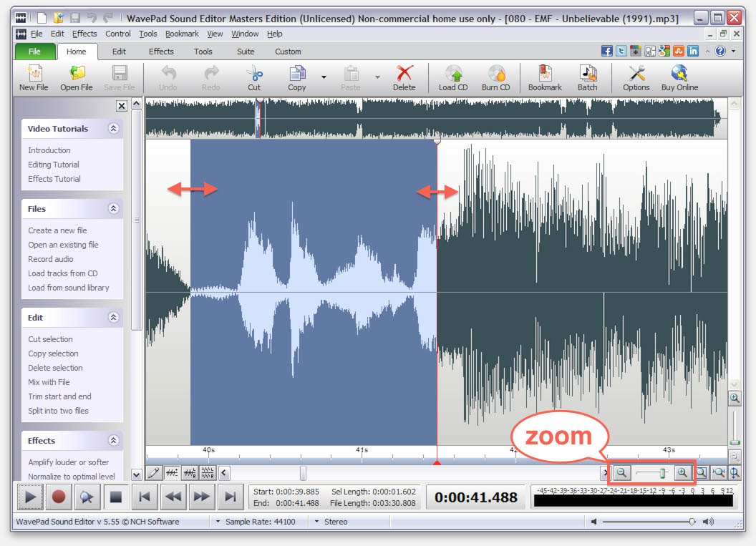The height and width of the screenshot is (546, 756).
Task: Open the help icon dropdown arrow
Action: (733, 51)
